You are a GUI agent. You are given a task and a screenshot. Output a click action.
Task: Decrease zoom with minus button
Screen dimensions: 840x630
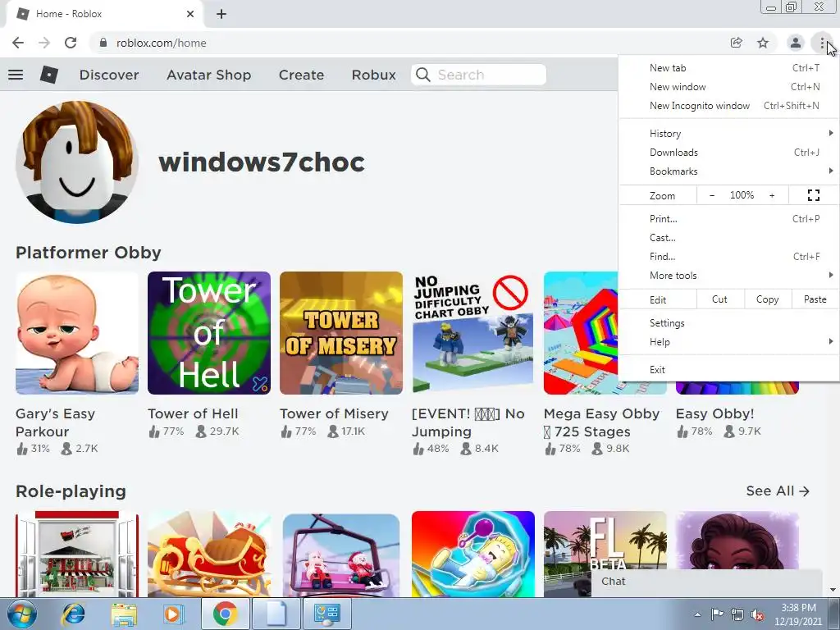(712, 195)
